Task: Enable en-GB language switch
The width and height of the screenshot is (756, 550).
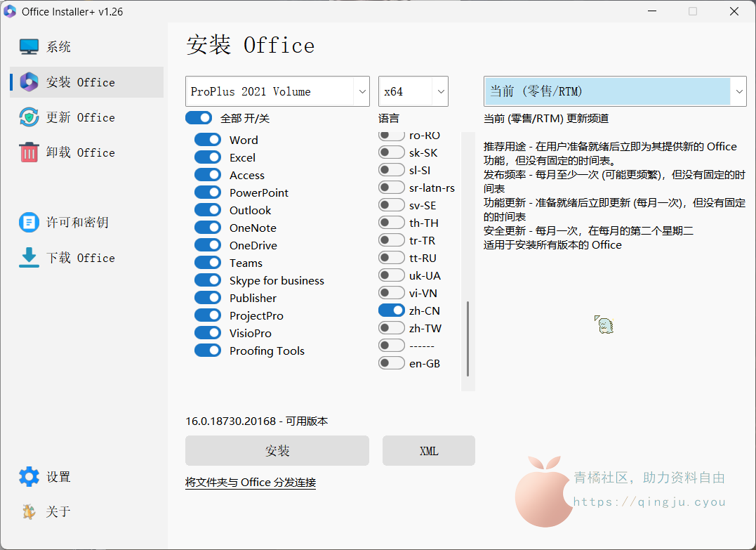Action: point(392,363)
